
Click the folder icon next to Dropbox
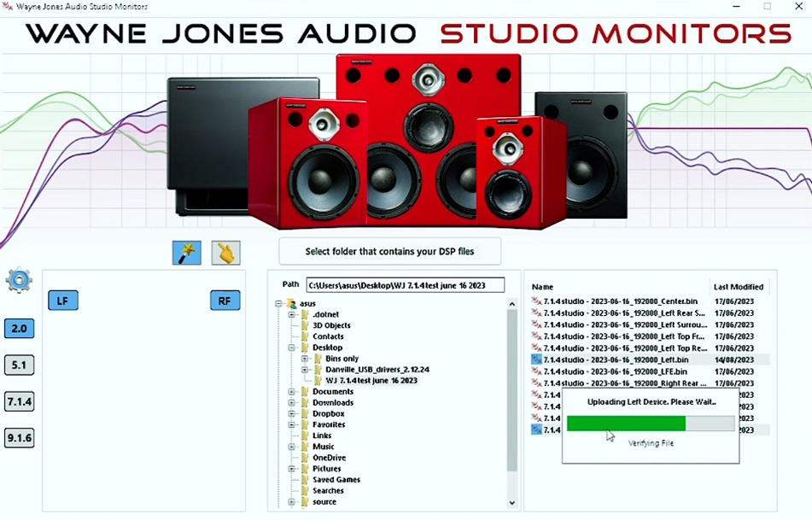click(x=305, y=413)
